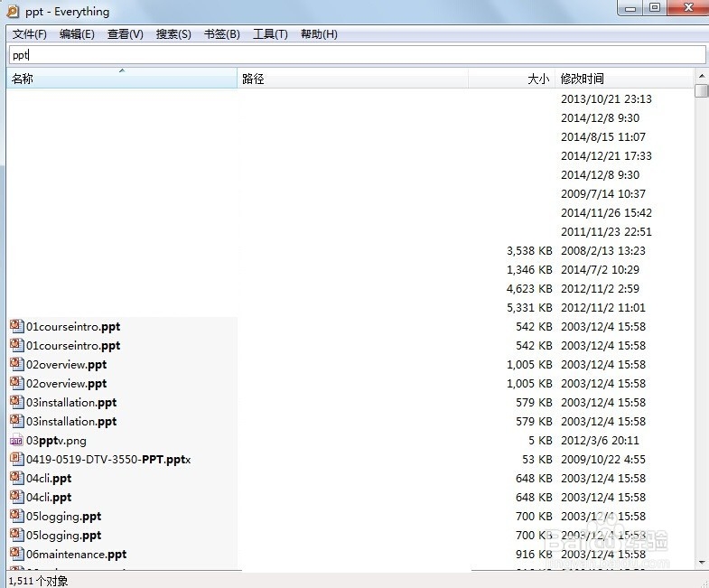The width and height of the screenshot is (709, 588).
Task: Click the scrollbar up arrow
Action: 702,76
